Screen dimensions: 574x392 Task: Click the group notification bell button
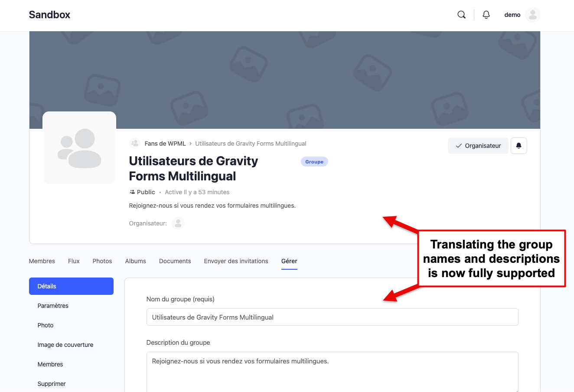point(519,146)
